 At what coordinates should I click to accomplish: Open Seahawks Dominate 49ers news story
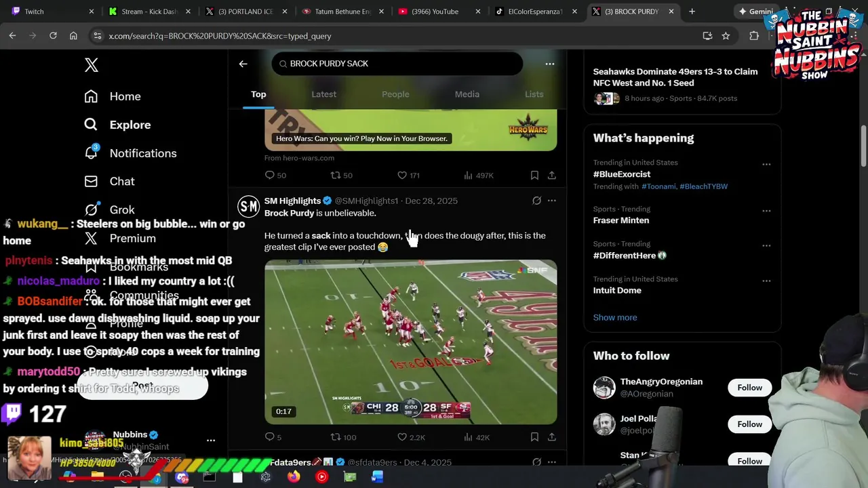(682, 84)
